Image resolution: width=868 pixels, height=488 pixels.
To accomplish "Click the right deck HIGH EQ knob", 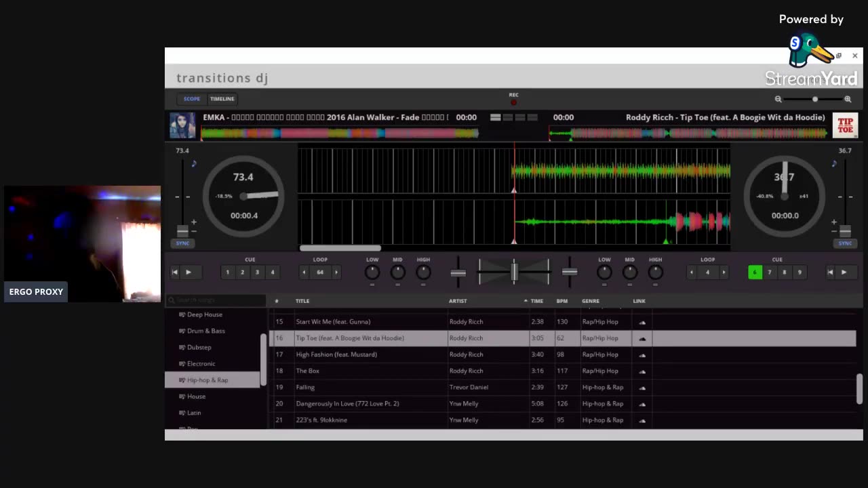I will (x=655, y=272).
